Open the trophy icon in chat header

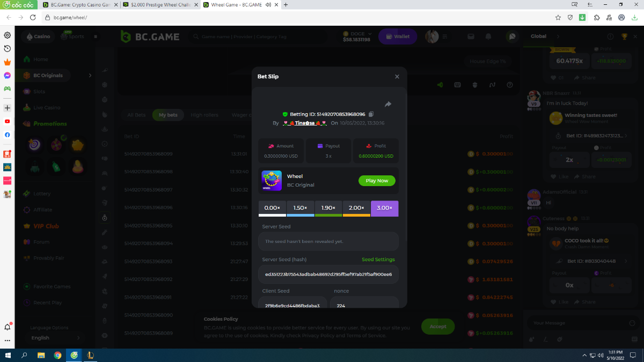(x=624, y=36)
